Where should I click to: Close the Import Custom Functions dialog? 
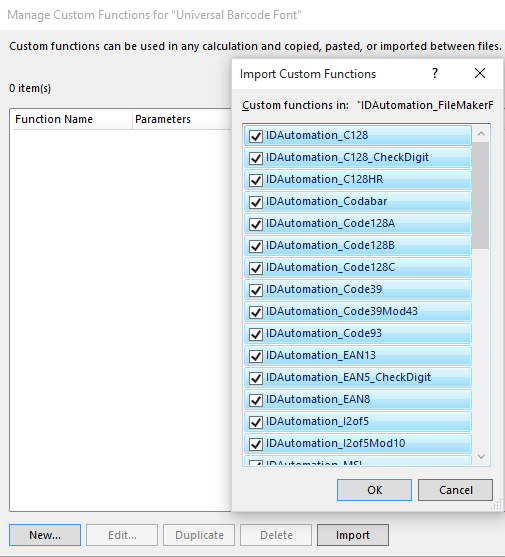click(x=480, y=74)
